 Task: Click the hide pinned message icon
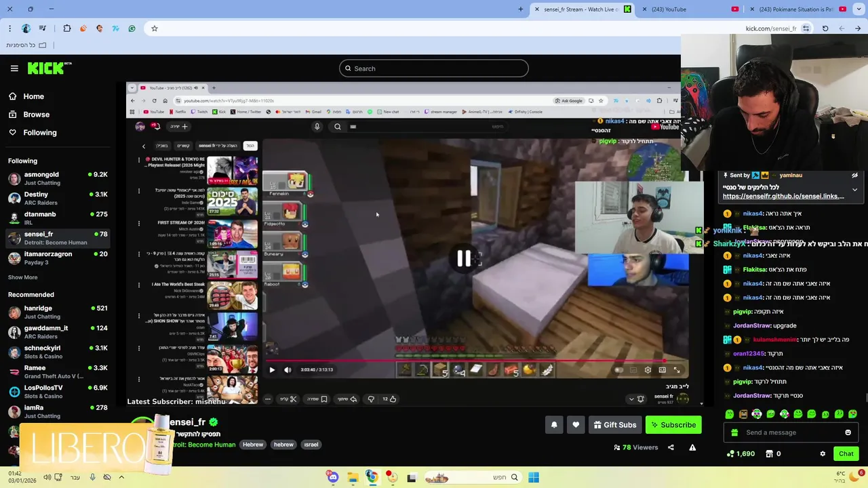click(x=854, y=175)
